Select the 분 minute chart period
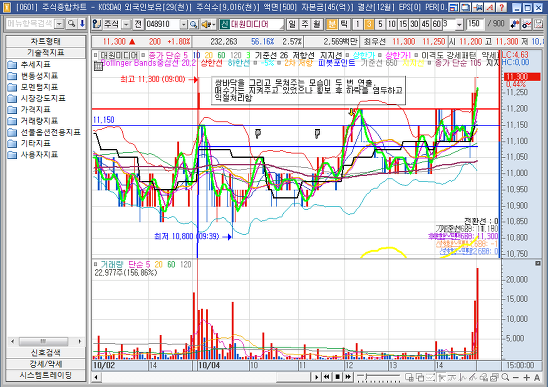This screenshot has width=548, height=387. (x=332, y=24)
